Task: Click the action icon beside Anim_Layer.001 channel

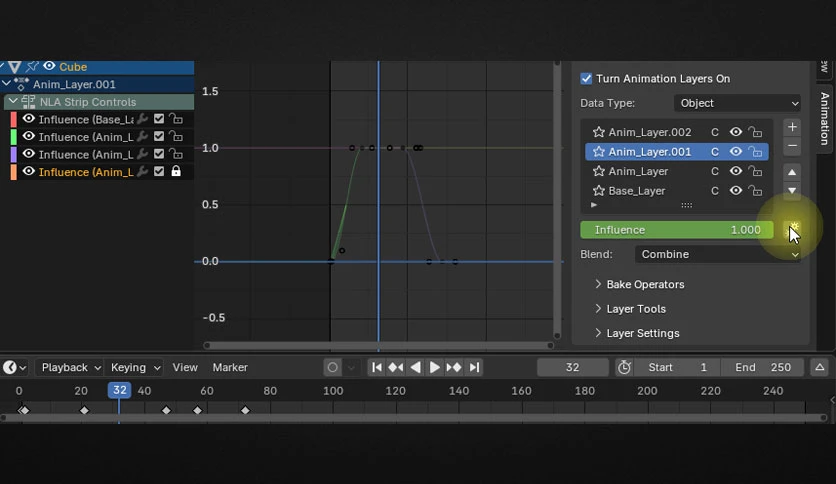Action: pos(21,84)
